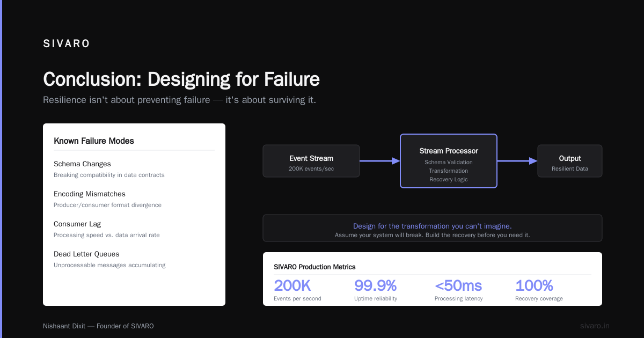Click the Known Failure Modes heading
Image resolution: width=644 pixels, height=338 pixels.
tap(94, 141)
